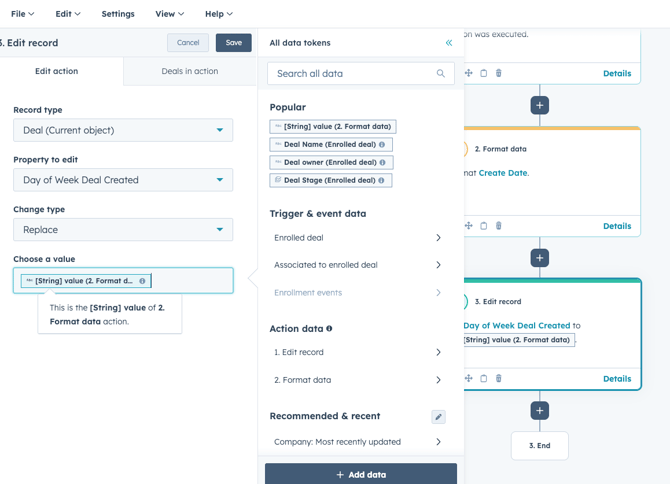Click the search magnifier icon

[x=440, y=74]
